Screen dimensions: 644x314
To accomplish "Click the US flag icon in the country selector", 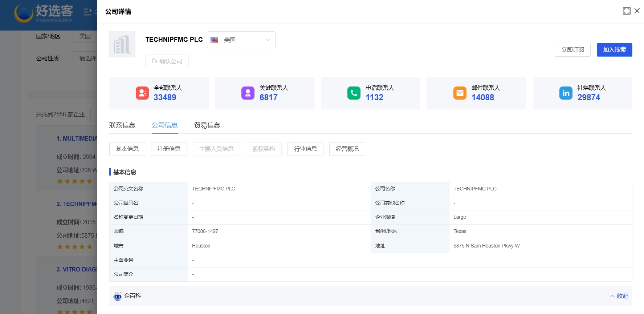I will [x=214, y=40].
